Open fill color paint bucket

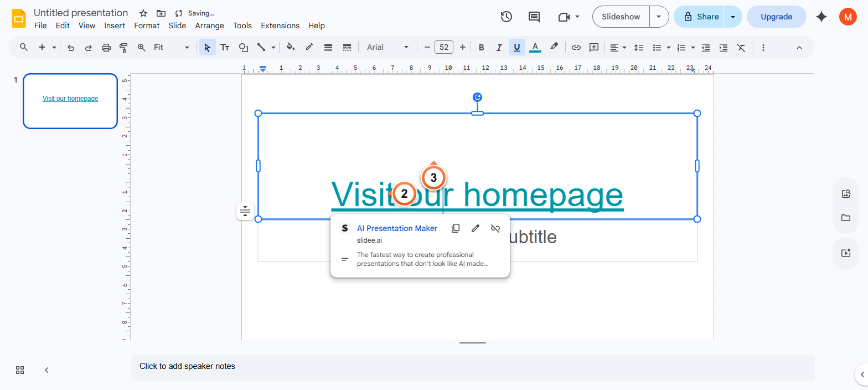(x=291, y=47)
